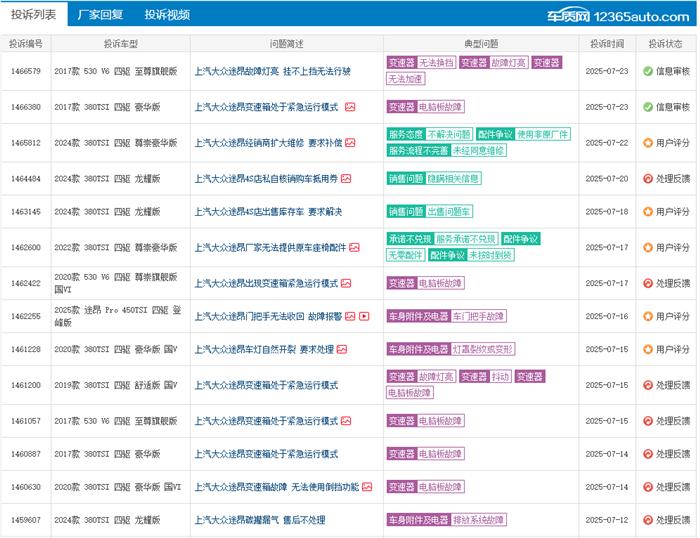
Task: Open complaint 上汽大众途昂4S店出售库存车 要求解决
Action: point(268,212)
